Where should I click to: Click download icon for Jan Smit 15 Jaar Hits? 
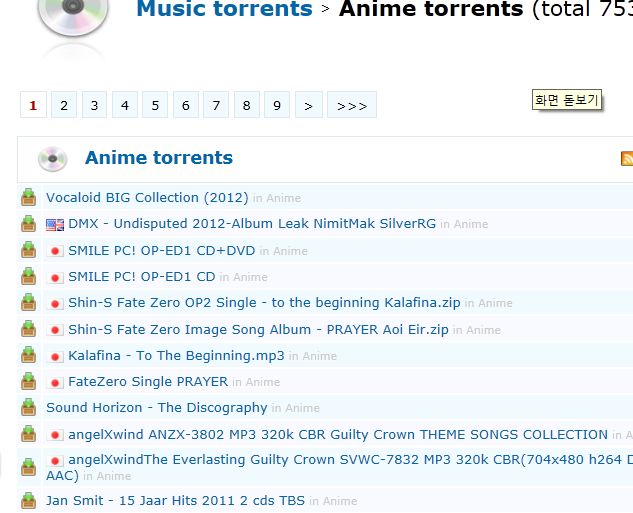[x=28, y=500]
